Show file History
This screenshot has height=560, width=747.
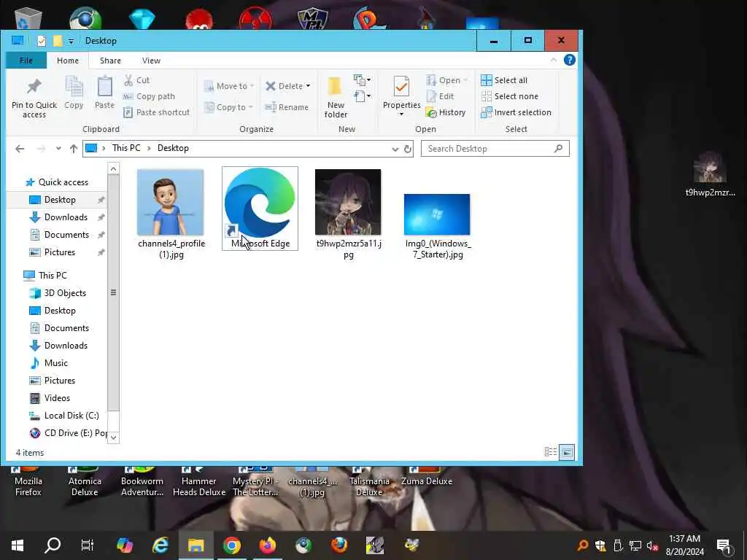click(x=446, y=112)
